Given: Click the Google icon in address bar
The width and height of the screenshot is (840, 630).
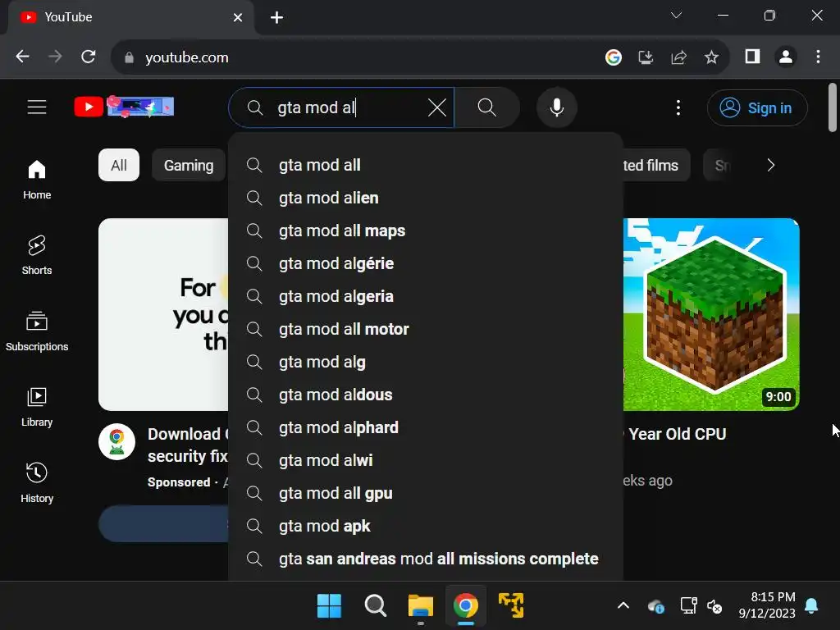Looking at the screenshot, I should click(x=614, y=57).
